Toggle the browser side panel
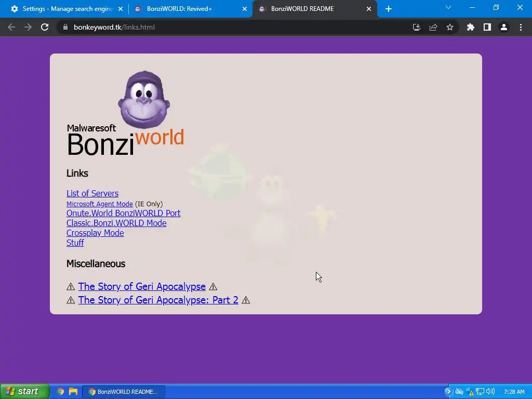This screenshot has height=399, width=532. pos(487,27)
